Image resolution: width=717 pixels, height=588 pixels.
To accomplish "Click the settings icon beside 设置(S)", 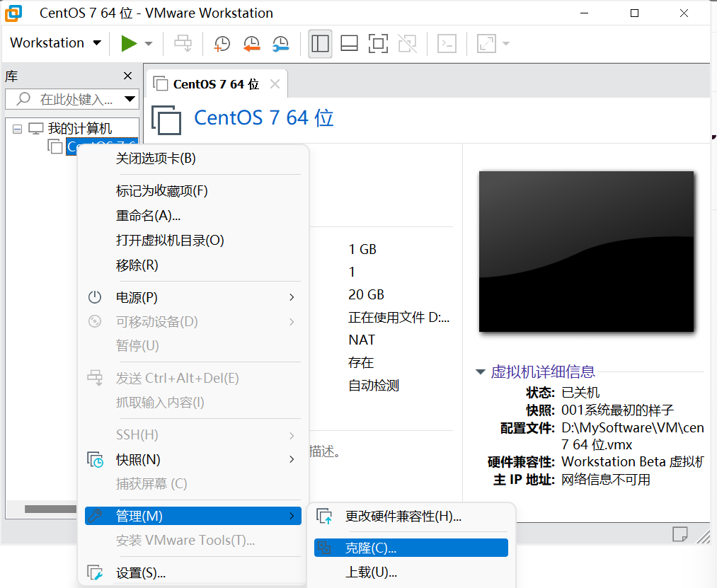I will pos(95,572).
